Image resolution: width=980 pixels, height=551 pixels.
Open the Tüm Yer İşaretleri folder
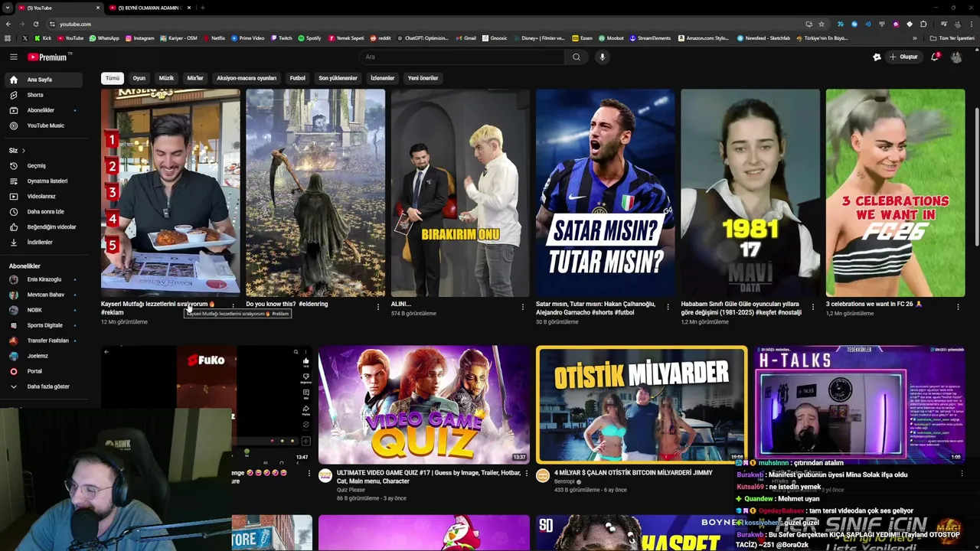(x=952, y=38)
